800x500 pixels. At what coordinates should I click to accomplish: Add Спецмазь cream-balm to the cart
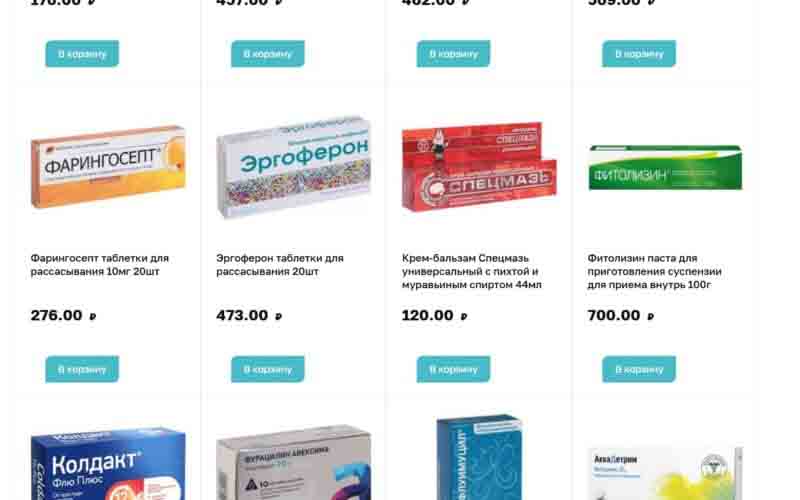coord(454,369)
